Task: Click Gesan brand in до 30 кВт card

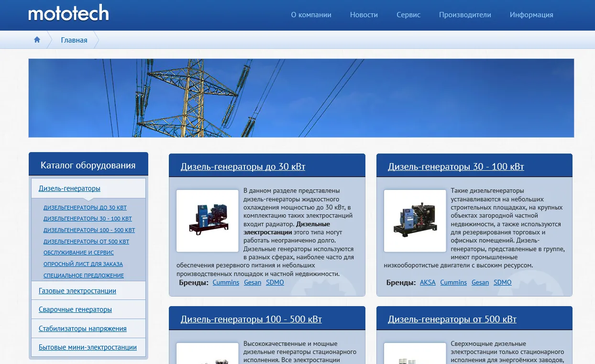Action: [253, 283]
